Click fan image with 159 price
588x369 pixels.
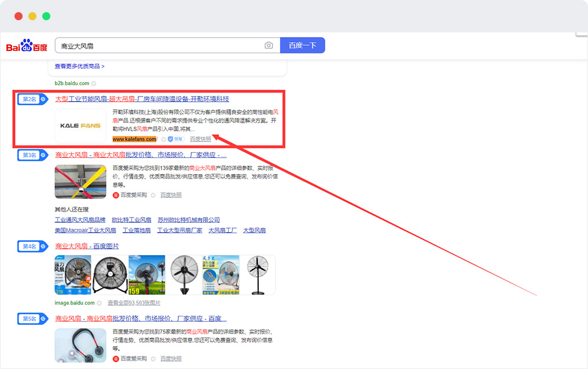(x=146, y=275)
